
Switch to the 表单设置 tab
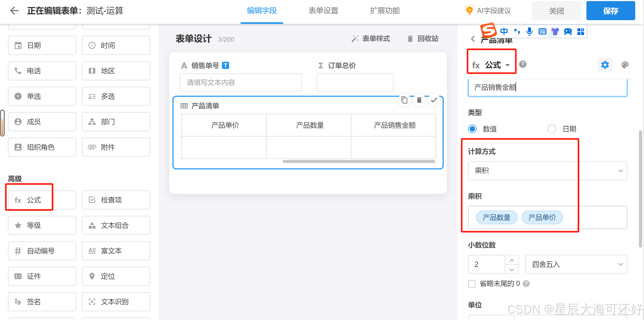click(x=323, y=11)
